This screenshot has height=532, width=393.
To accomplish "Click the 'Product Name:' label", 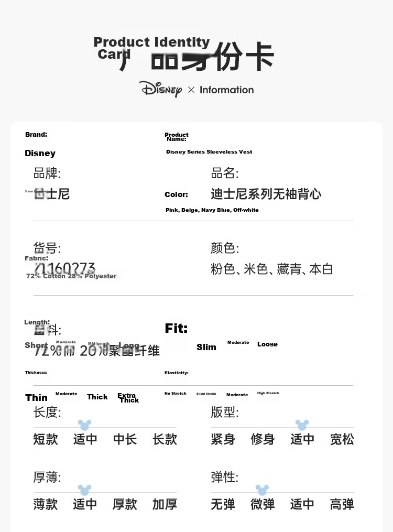I will tap(176, 137).
